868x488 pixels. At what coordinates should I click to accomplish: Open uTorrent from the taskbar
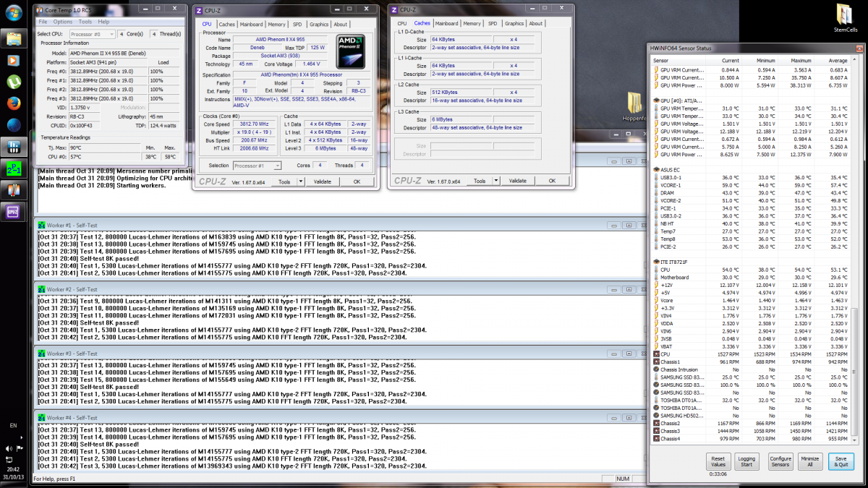13,82
